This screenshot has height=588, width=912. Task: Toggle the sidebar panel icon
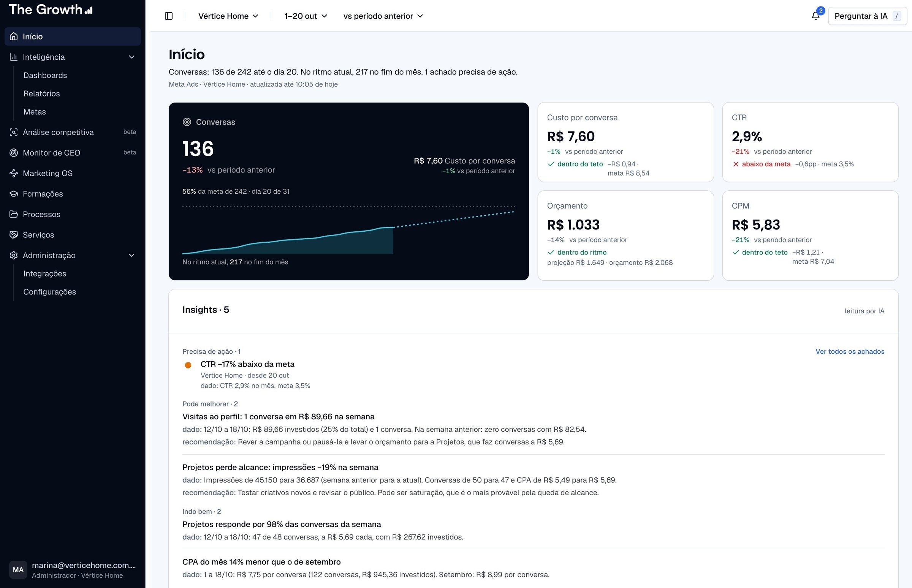click(168, 16)
